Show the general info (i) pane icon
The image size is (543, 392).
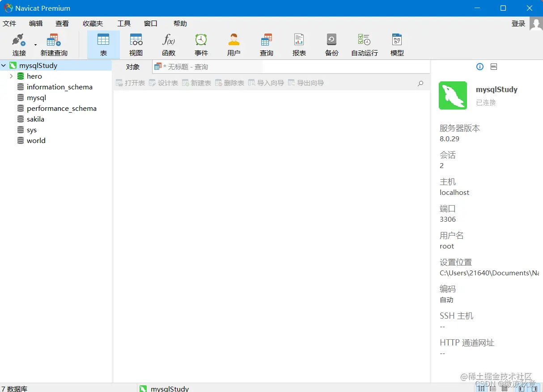(480, 67)
